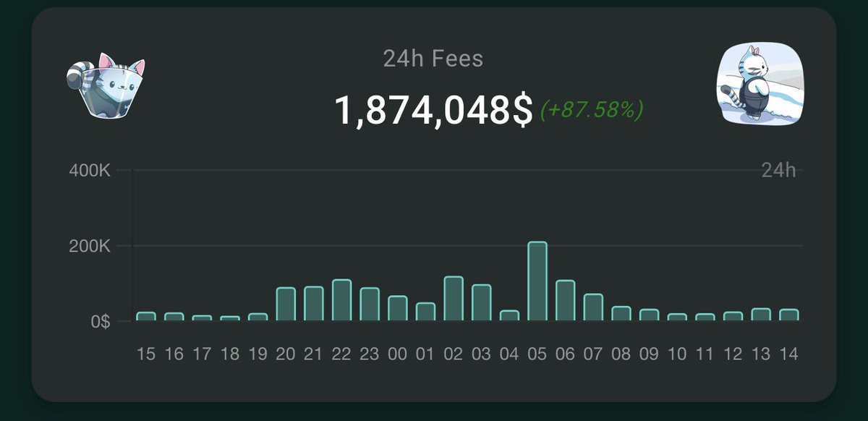Select the bar for hour 20
The height and width of the screenshot is (421, 868).
click(286, 305)
